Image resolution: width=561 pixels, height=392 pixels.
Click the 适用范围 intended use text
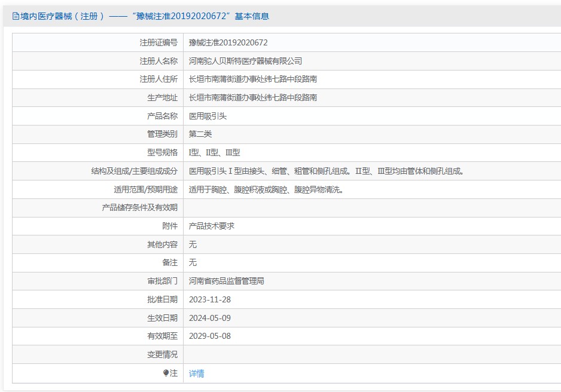point(266,189)
